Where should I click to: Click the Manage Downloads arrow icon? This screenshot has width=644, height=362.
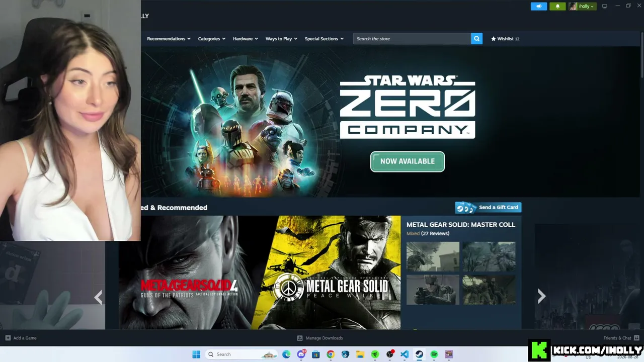point(300,338)
